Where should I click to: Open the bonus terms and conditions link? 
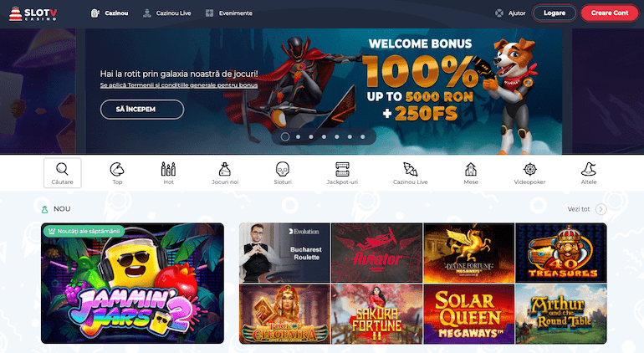pos(179,85)
